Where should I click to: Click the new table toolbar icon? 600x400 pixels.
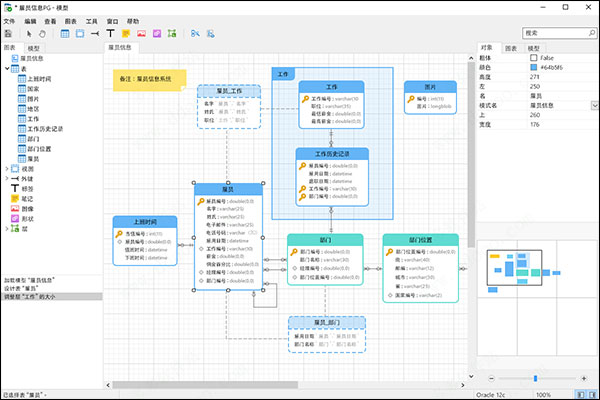pos(65,34)
